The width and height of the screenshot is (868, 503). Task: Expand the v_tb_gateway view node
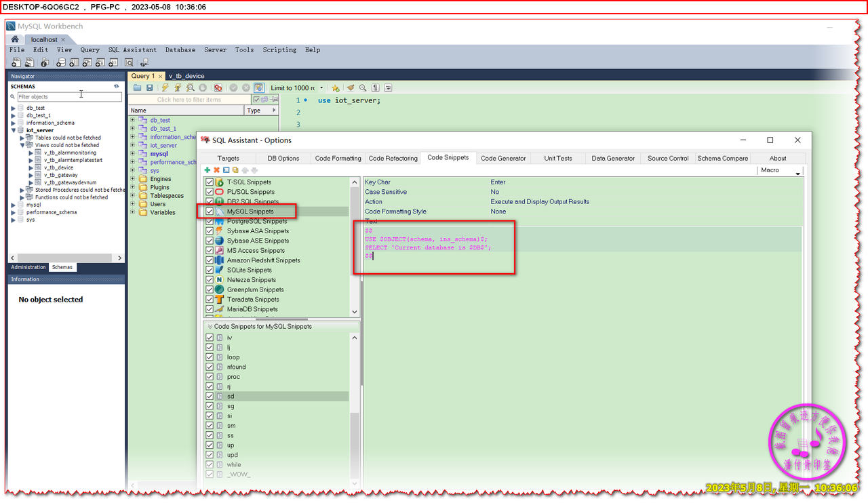(x=31, y=175)
